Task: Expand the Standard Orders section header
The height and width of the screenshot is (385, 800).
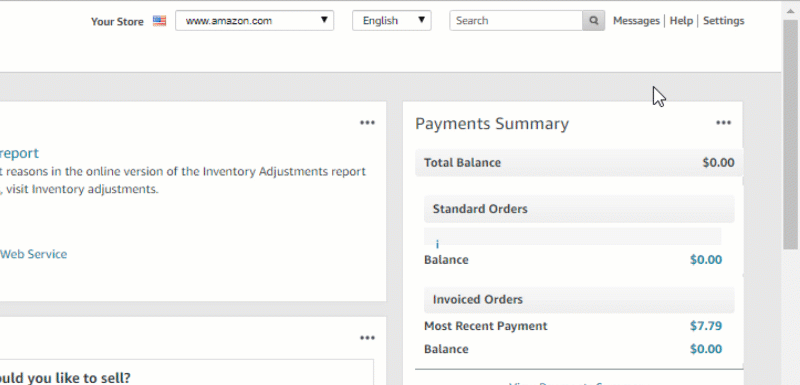Action: point(579,209)
